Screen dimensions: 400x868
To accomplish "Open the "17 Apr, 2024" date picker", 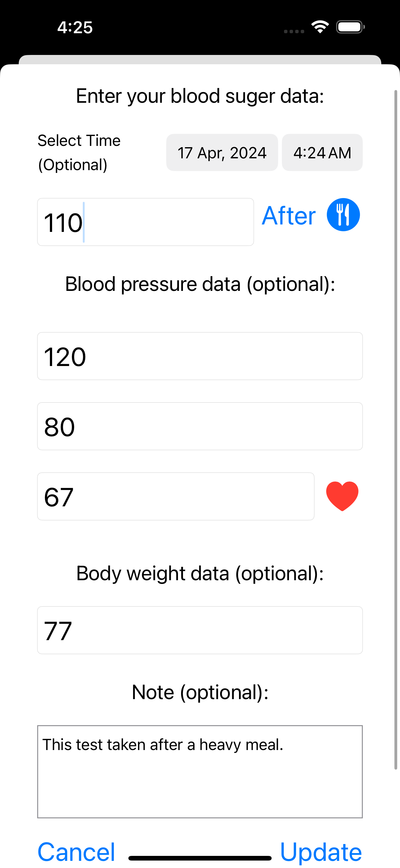I will click(222, 153).
